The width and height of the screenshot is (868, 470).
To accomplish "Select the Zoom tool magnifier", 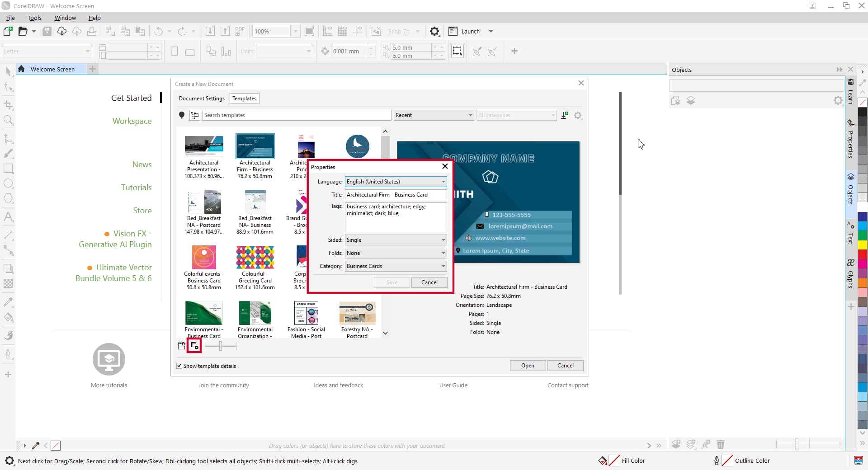I will (x=8, y=120).
